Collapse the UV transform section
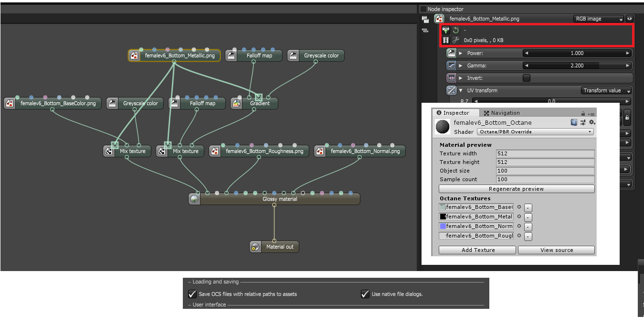 click(x=461, y=90)
